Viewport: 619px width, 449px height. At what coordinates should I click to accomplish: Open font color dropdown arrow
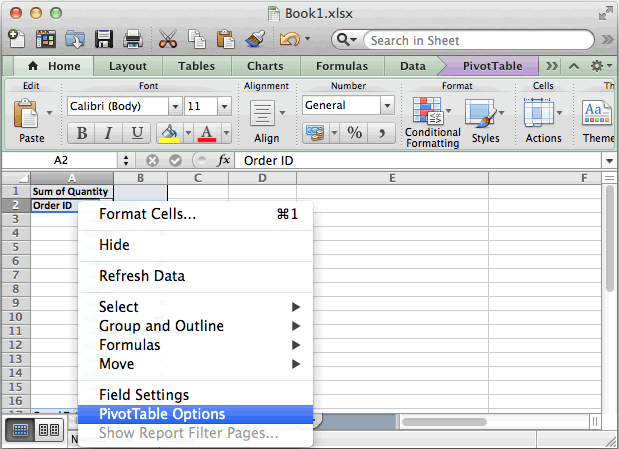coord(226,133)
